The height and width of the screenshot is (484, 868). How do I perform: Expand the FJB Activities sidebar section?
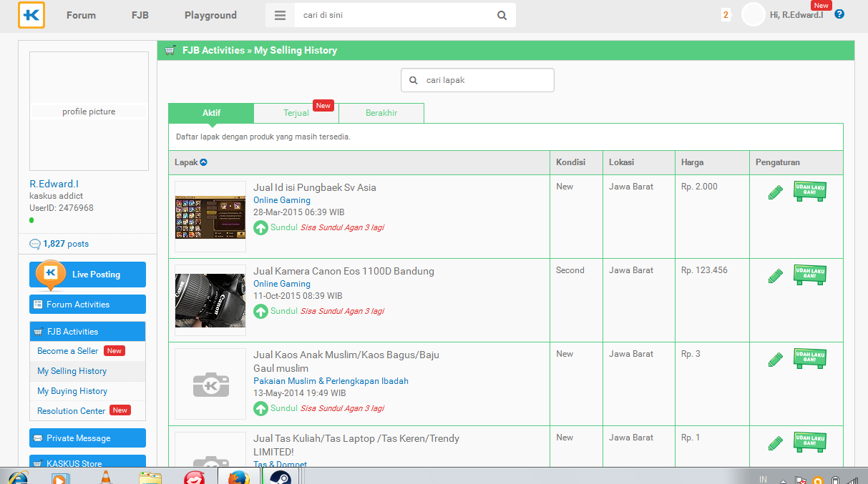coord(87,332)
